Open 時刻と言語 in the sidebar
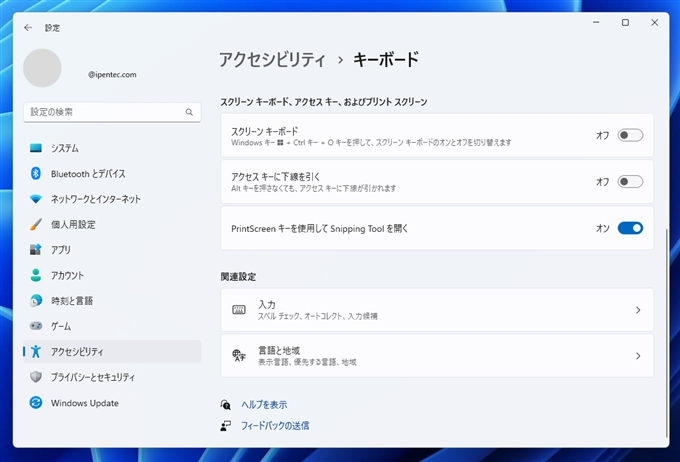 coord(112,300)
